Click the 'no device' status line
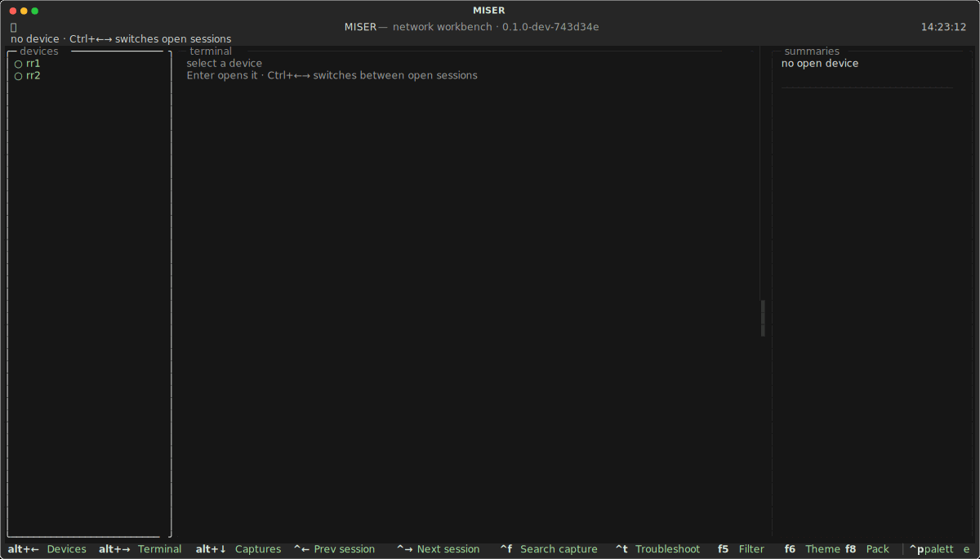This screenshot has height=559, width=980. coord(121,38)
